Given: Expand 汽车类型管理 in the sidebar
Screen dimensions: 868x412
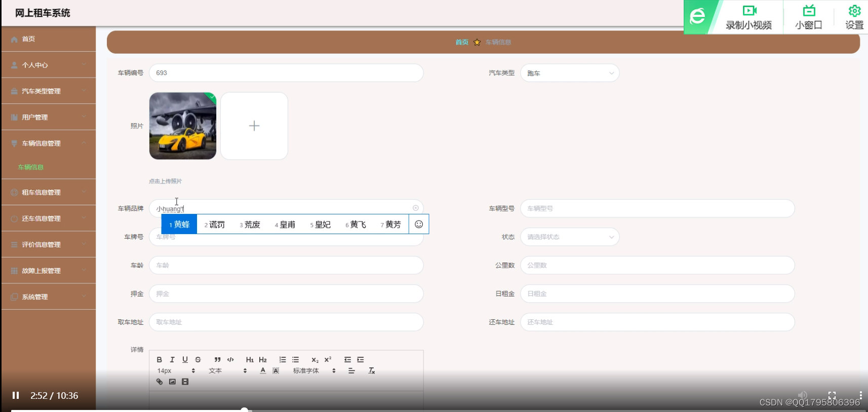Looking at the screenshot, I should pos(49,91).
